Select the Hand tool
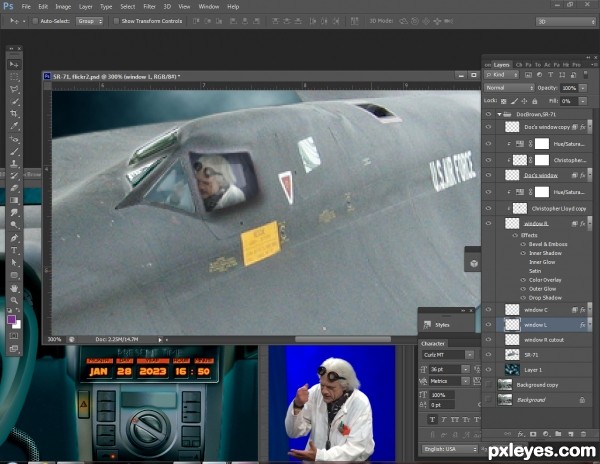 click(x=14, y=288)
